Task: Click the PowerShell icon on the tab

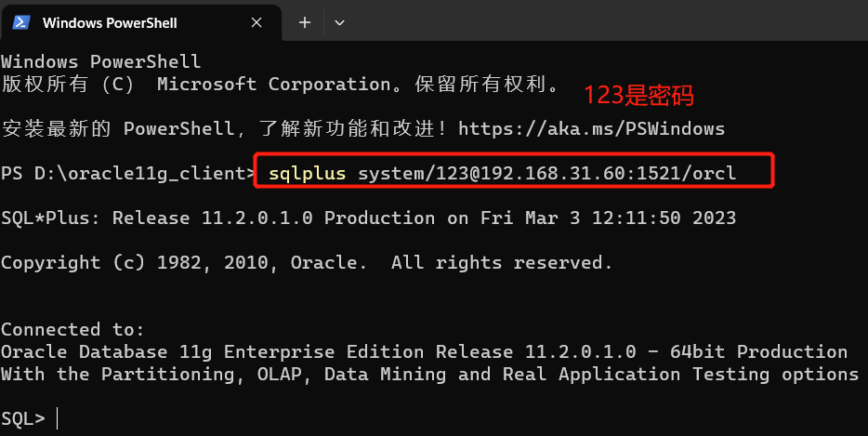Action: point(21,22)
